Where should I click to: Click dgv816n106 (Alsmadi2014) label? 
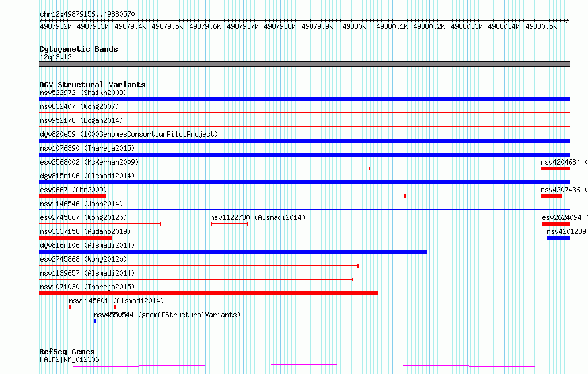(87, 245)
